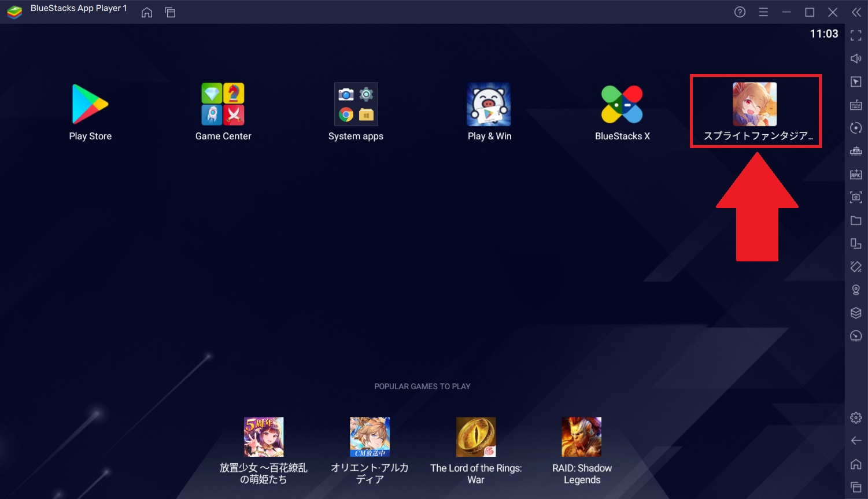
Task: Open the Help question mark icon
Action: pyautogui.click(x=740, y=12)
